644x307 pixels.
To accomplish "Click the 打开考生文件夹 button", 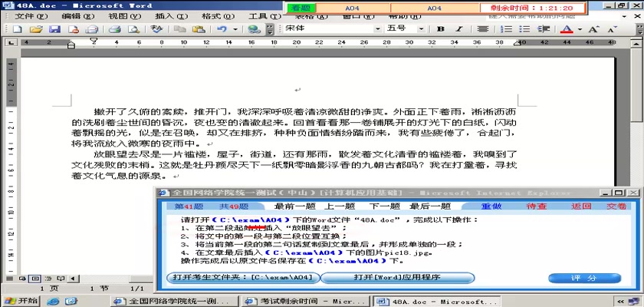I will pyautogui.click(x=243, y=278).
